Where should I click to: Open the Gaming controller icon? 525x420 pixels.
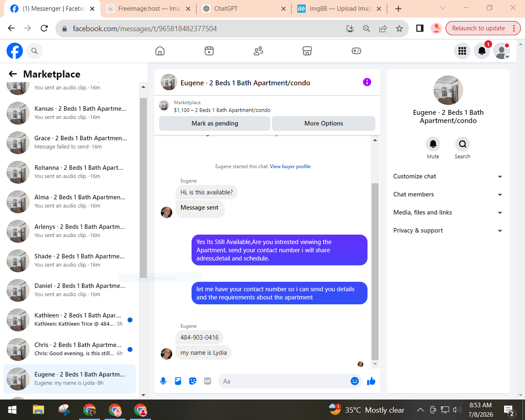356,51
